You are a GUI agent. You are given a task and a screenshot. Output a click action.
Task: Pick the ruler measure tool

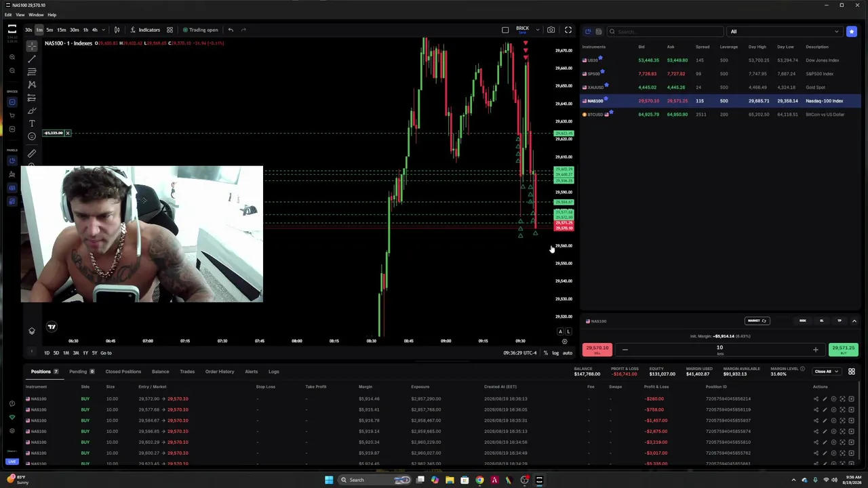pos(32,153)
